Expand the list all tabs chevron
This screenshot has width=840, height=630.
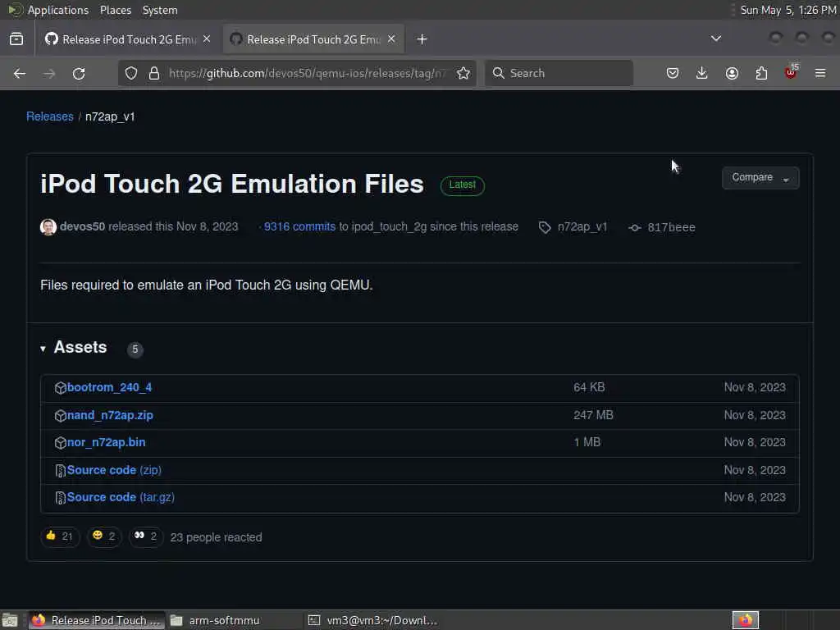(x=715, y=39)
